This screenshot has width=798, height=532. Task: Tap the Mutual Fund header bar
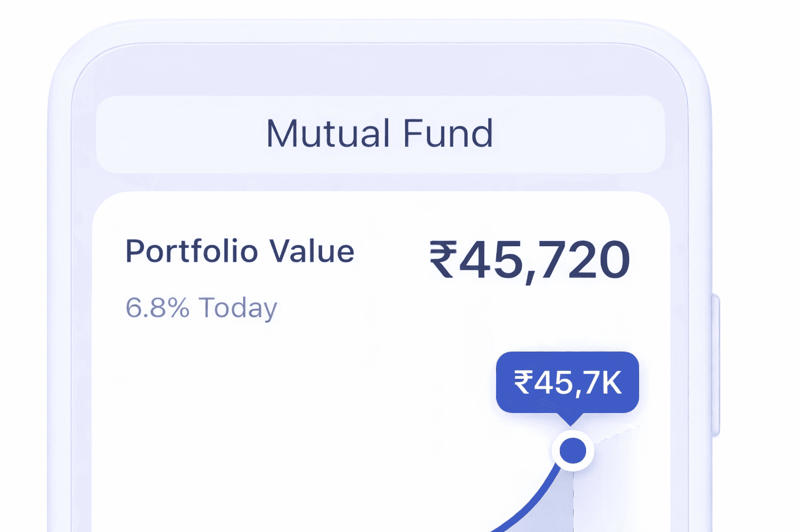coord(380,134)
